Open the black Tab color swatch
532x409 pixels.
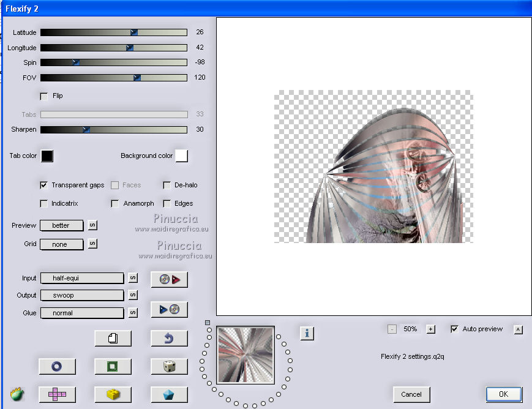(47, 156)
